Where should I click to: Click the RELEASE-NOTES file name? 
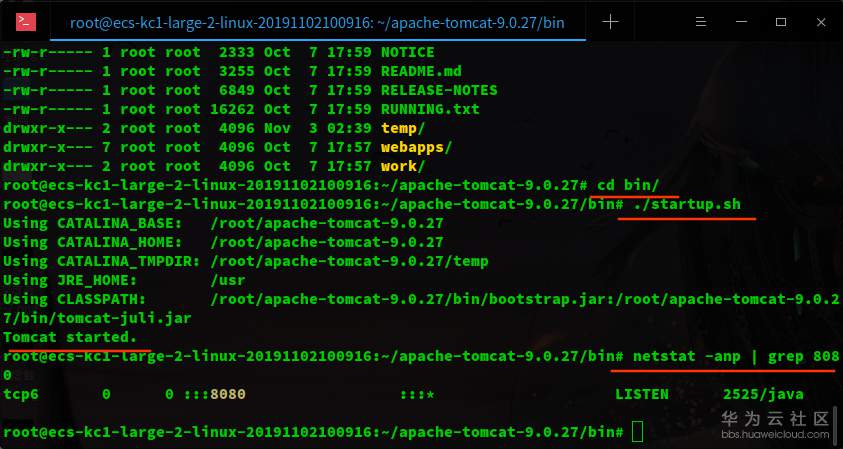pyautogui.click(x=439, y=90)
